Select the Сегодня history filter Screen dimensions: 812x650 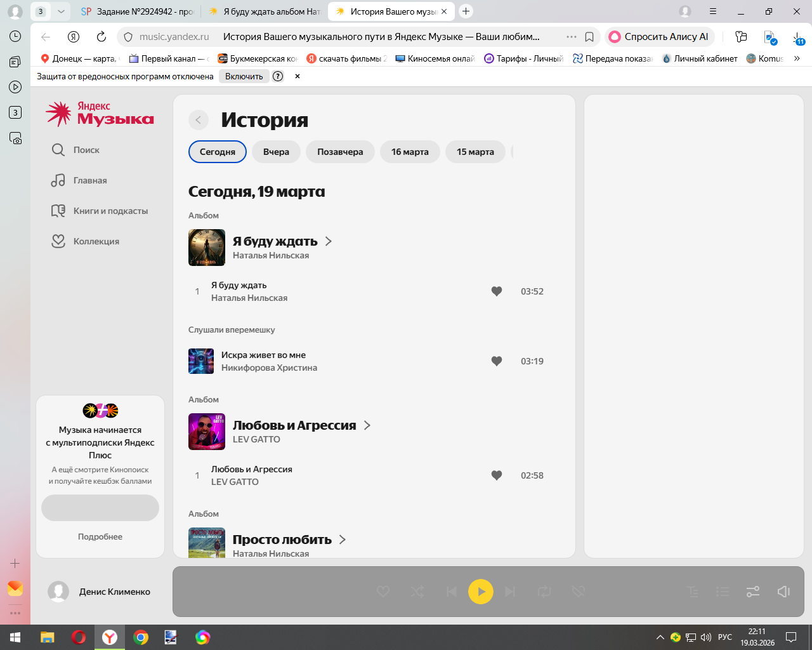point(218,152)
